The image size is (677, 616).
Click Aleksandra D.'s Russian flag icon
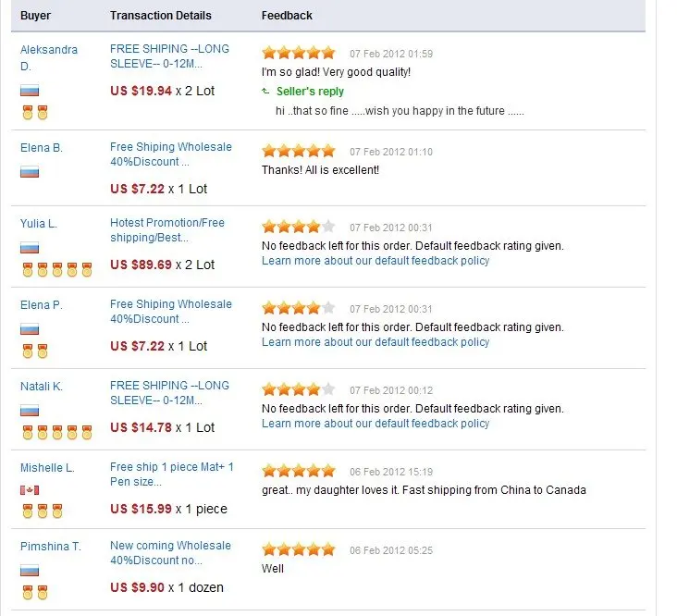point(30,91)
